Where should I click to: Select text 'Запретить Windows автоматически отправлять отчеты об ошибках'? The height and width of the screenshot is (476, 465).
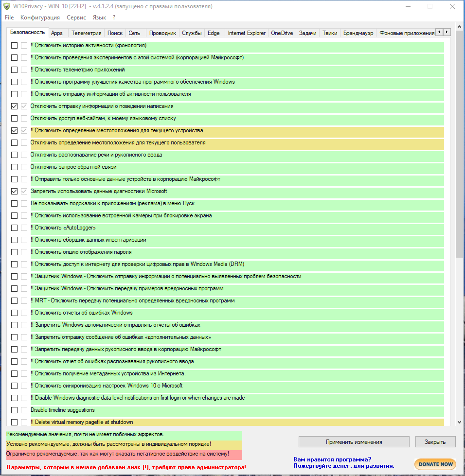pyautogui.click(x=118, y=324)
